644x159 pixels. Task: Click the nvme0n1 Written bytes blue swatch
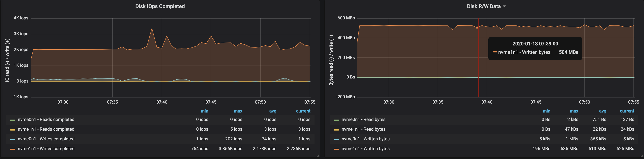point(336,140)
